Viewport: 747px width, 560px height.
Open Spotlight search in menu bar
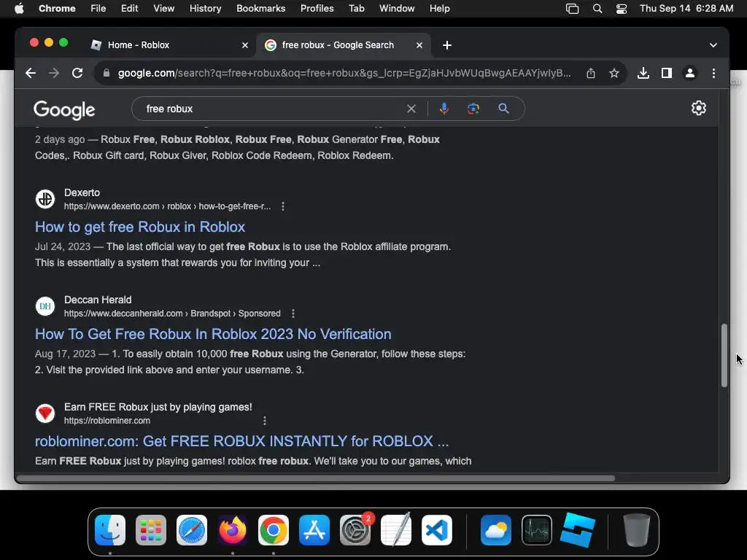click(x=597, y=9)
